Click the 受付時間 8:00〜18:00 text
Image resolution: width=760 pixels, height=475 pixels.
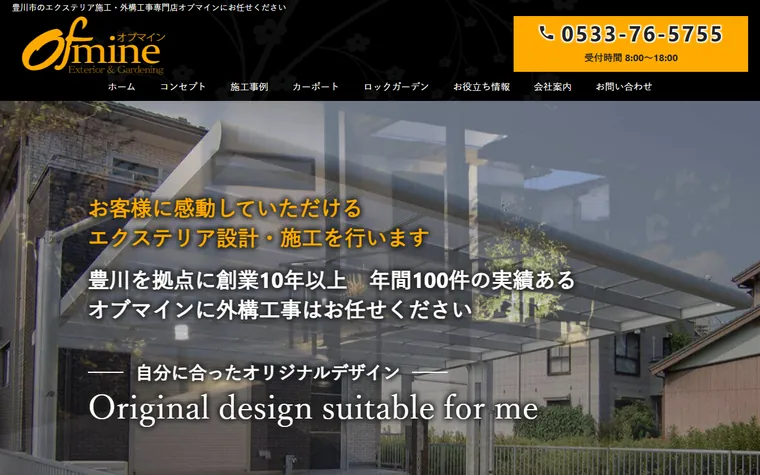pos(631,58)
